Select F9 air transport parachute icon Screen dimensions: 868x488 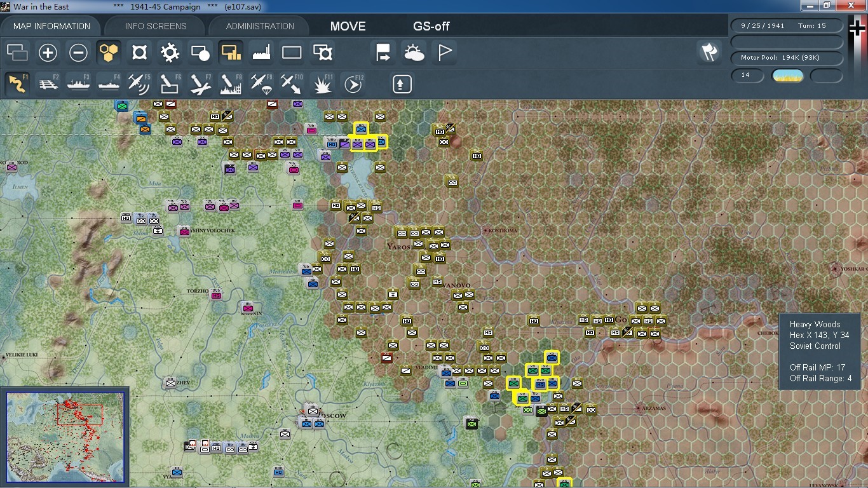(x=261, y=83)
